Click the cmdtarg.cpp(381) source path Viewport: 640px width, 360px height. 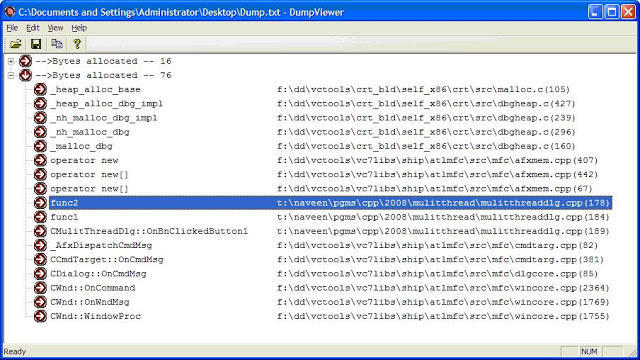(440, 260)
